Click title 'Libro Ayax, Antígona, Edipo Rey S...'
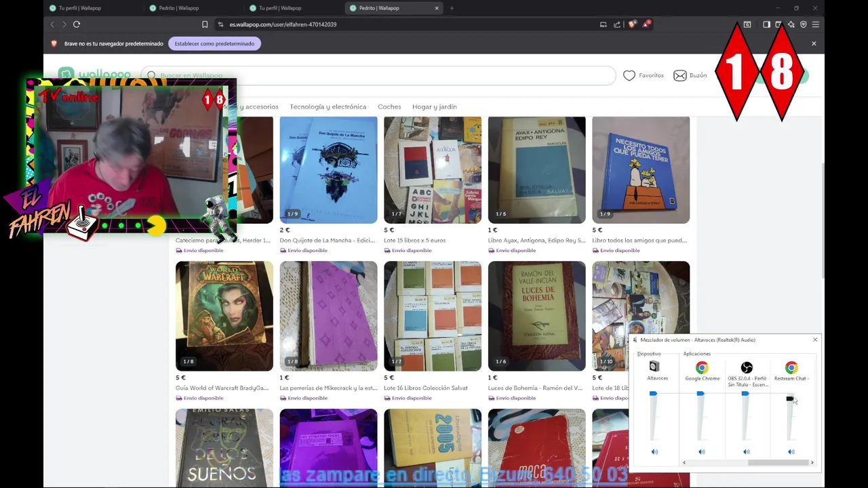868x488 pixels. coord(536,240)
